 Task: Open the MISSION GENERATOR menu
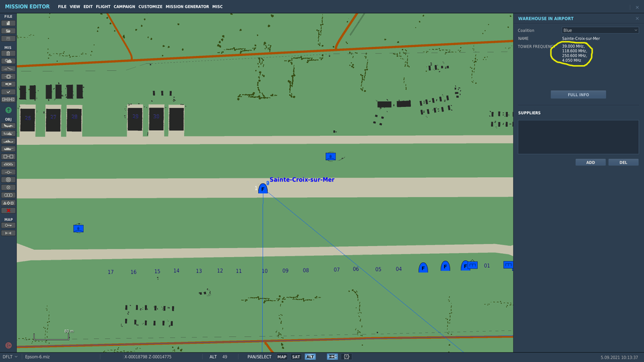point(187,6)
